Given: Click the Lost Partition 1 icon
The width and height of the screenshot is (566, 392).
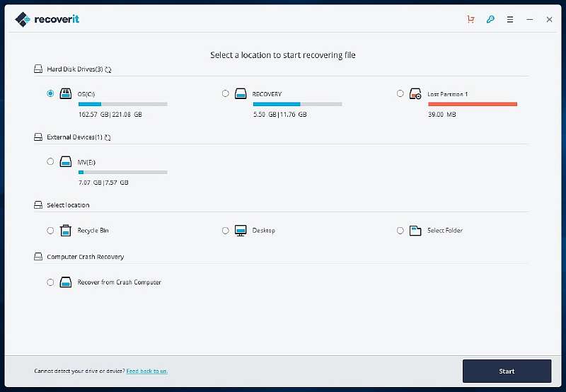Looking at the screenshot, I should pyautogui.click(x=415, y=94).
